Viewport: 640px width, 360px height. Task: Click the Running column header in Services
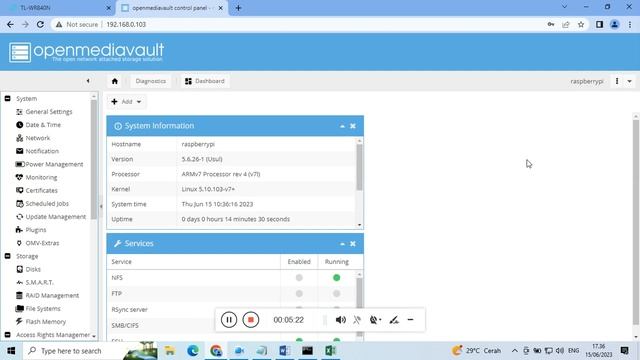point(337,262)
